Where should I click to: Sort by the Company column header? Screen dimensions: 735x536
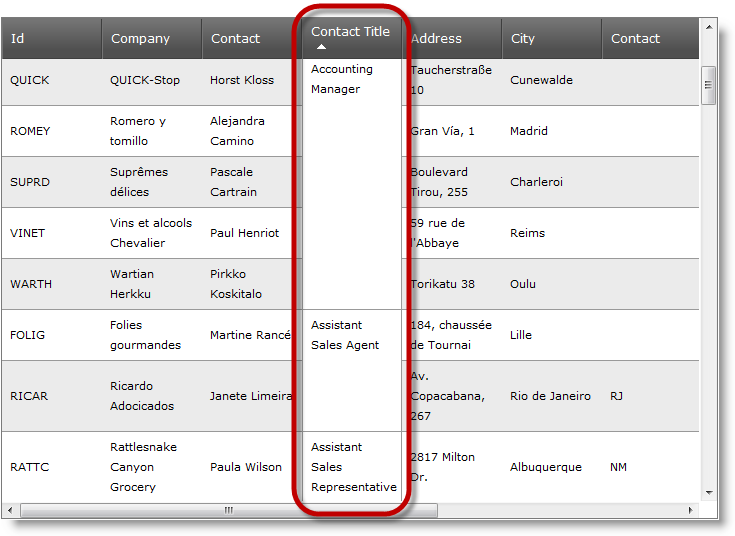pos(152,38)
